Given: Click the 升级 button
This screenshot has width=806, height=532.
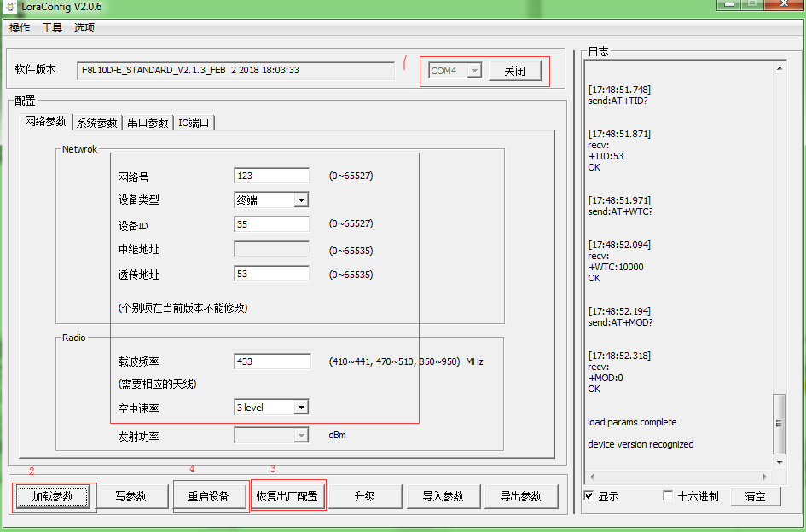Looking at the screenshot, I should click(365, 496).
